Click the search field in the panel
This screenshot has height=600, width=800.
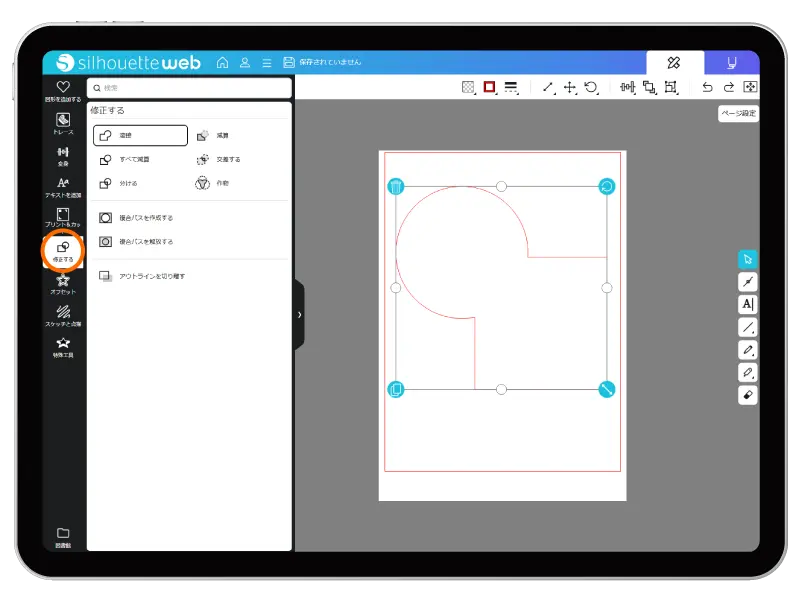(188, 88)
